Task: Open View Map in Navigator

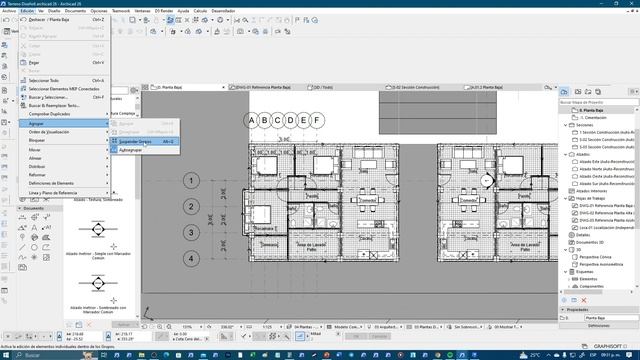Action: click(x=578, y=92)
